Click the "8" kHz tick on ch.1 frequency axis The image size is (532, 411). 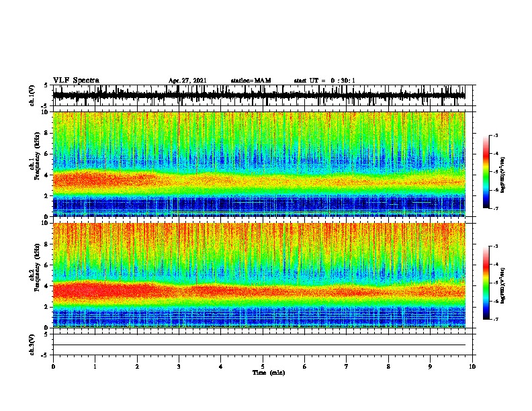click(46, 133)
